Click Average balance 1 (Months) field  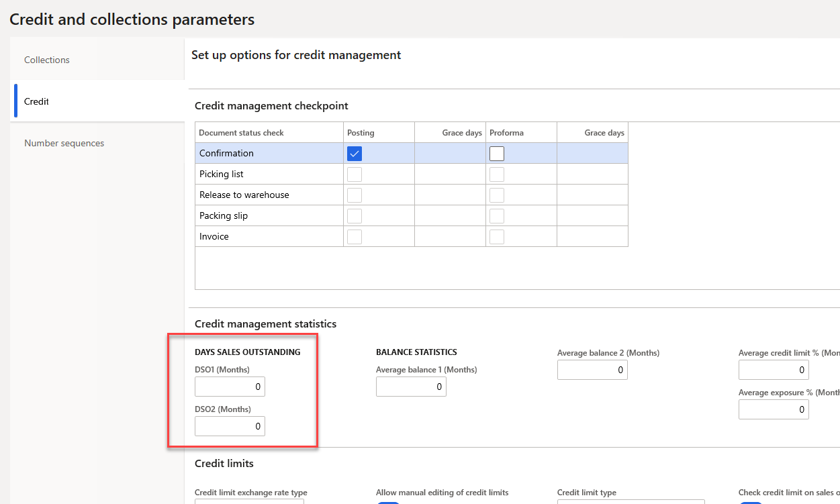tap(411, 387)
